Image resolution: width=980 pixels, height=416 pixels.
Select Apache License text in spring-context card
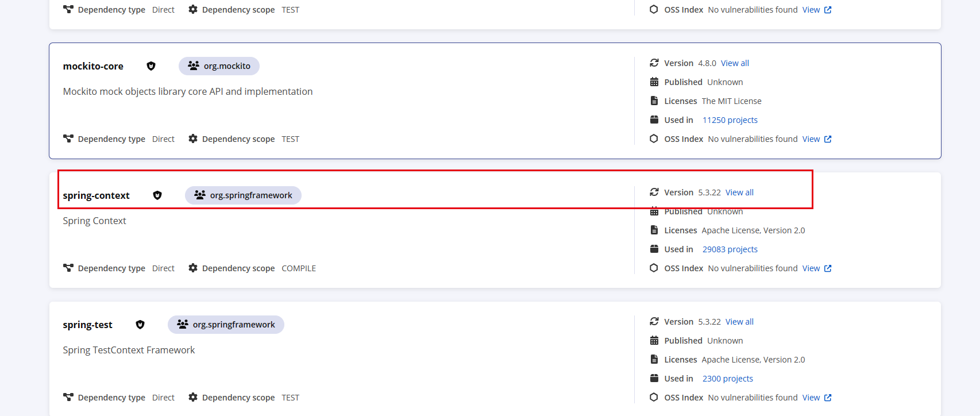(x=753, y=230)
